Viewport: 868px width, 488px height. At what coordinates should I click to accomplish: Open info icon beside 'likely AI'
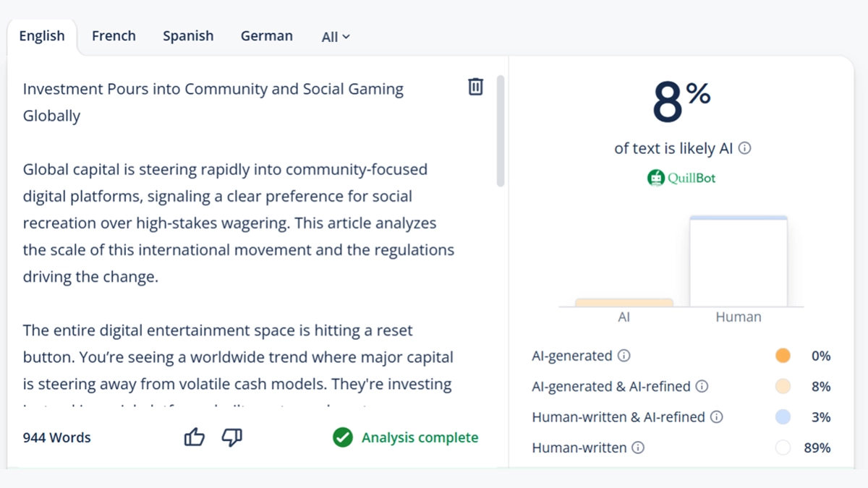point(744,148)
